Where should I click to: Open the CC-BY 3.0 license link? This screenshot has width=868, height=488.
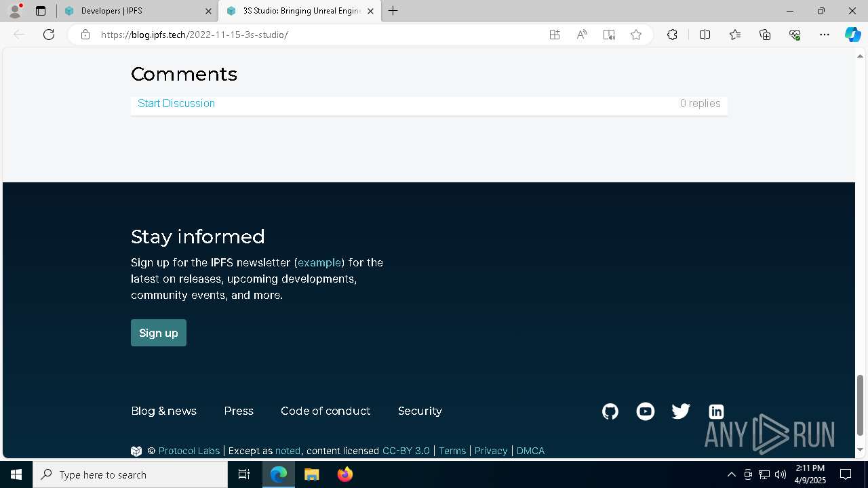406,451
